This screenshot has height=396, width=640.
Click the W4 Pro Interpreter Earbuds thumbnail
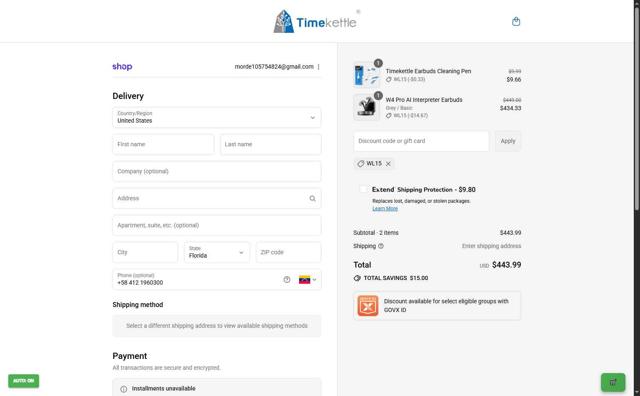[366, 107]
